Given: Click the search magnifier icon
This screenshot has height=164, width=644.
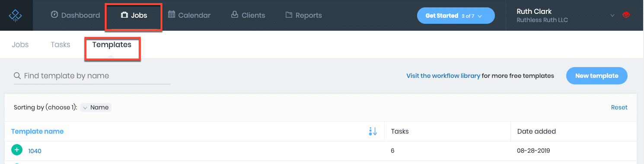Looking at the screenshot, I should tap(18, 76).
